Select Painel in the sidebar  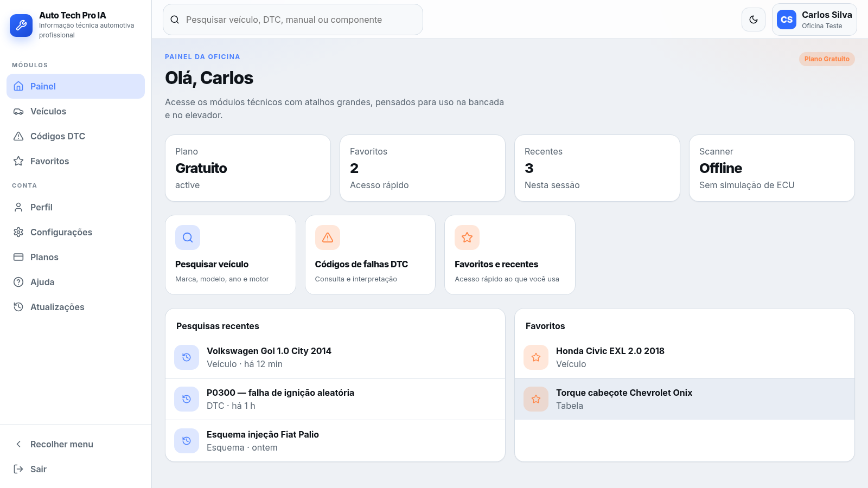[x=75, y=86]
